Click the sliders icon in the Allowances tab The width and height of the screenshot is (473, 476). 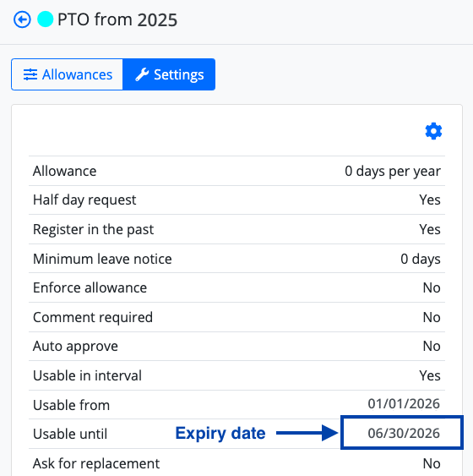pyautogui.click(x=30, y=74)
